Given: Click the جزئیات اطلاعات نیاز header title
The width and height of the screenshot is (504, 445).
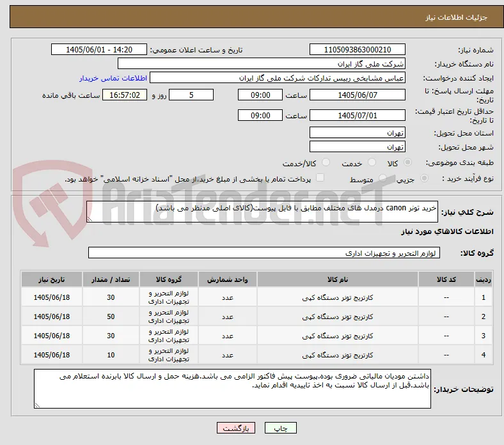Looking at the screenshot, I should tap(457, 17).
